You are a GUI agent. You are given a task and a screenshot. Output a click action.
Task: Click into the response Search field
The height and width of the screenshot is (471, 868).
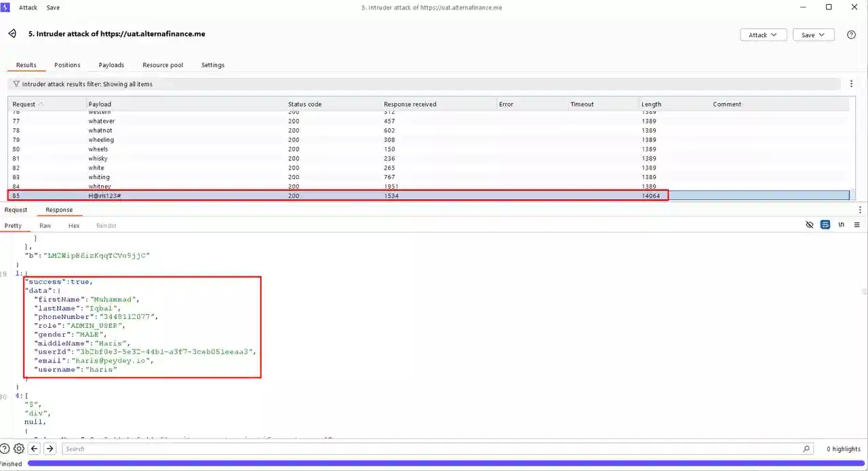pos(434,449)
